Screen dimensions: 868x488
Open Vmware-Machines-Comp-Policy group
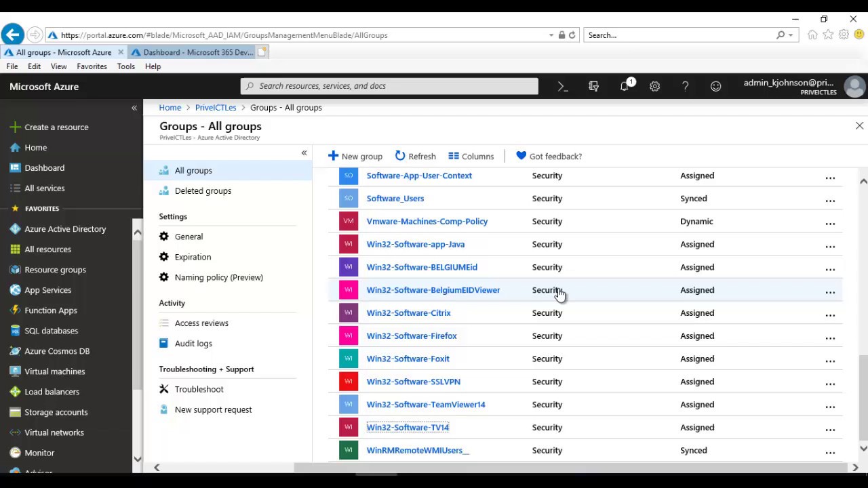[427, 221]
